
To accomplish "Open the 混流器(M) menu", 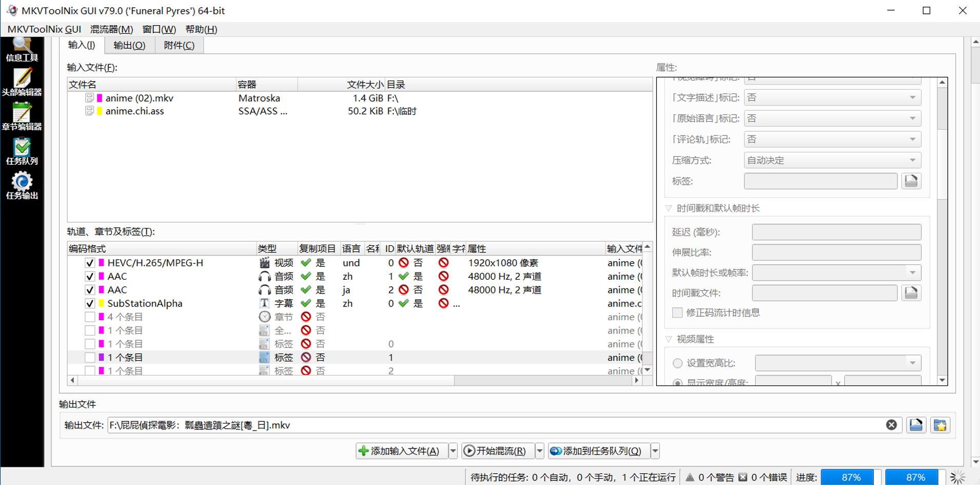I will coord(111,29).
